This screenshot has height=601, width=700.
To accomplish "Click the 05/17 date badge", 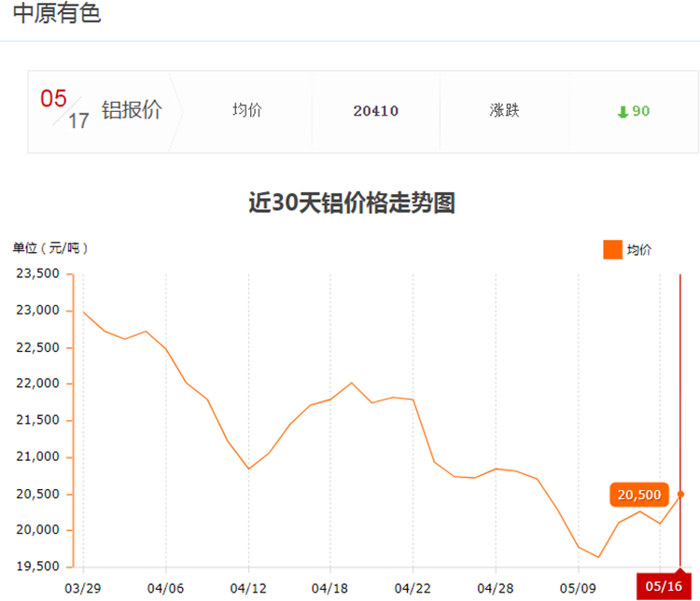I will pyautogui.click(x=64, y=109).
